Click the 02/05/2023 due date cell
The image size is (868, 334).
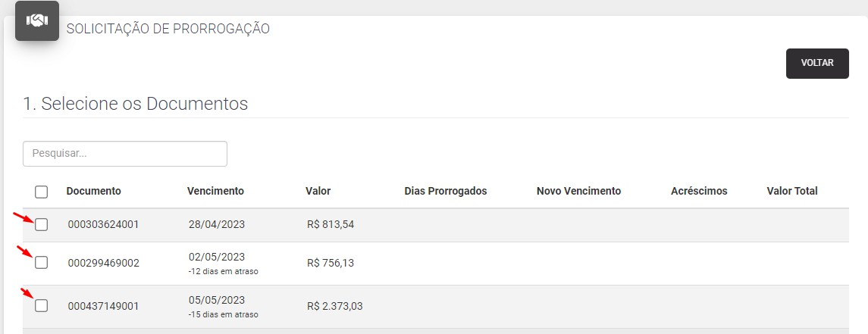pos(217,258)
